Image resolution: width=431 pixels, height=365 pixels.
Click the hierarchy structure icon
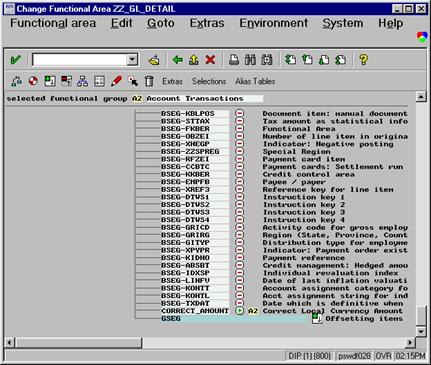point(83,81)
